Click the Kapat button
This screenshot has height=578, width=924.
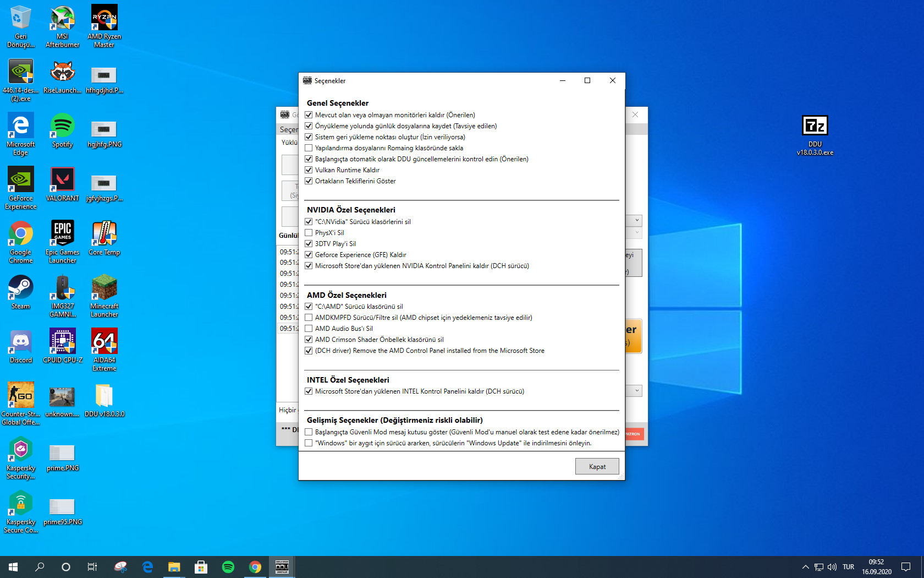[x=597, y=466]
